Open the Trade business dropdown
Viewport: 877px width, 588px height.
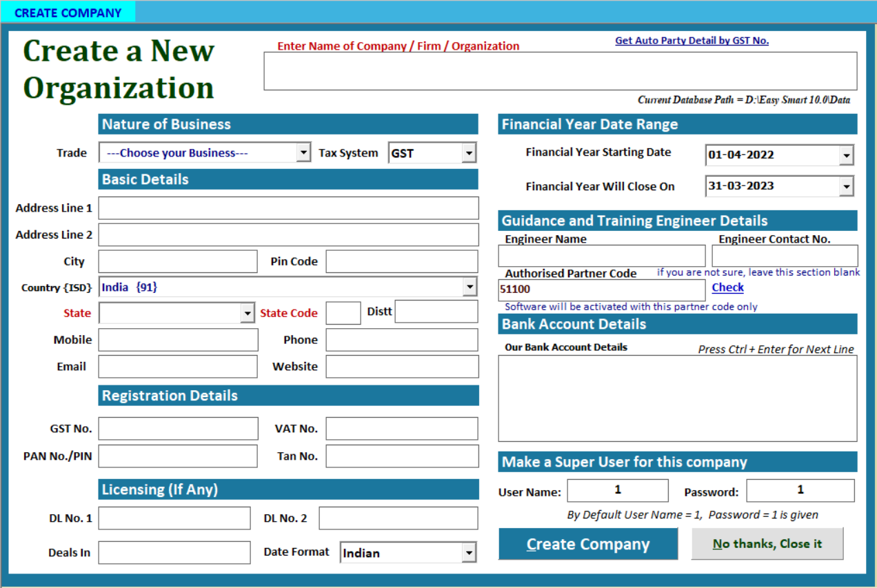point(303,153)
